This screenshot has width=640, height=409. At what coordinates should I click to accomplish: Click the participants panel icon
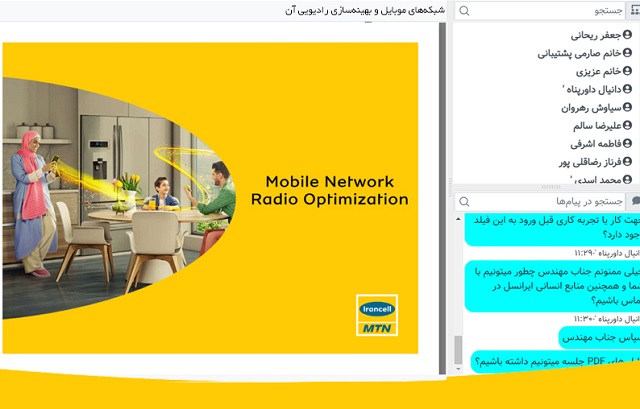coord(633,11)
